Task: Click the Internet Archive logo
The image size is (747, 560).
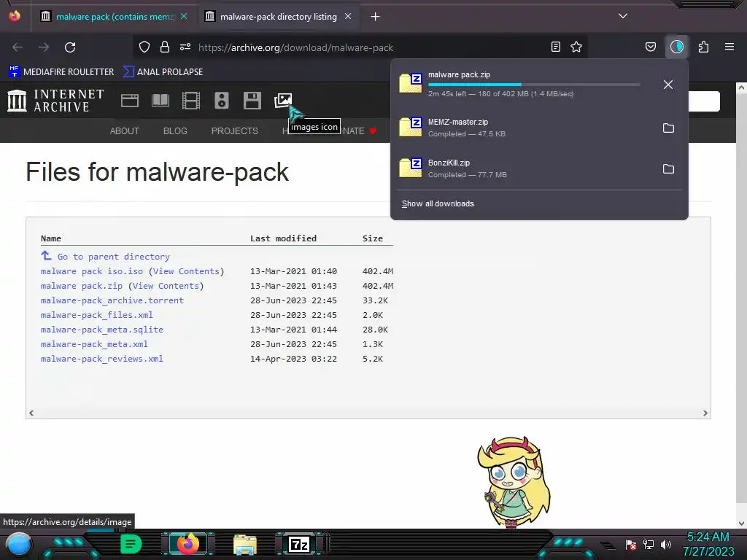Action: (x=55, y=101)
